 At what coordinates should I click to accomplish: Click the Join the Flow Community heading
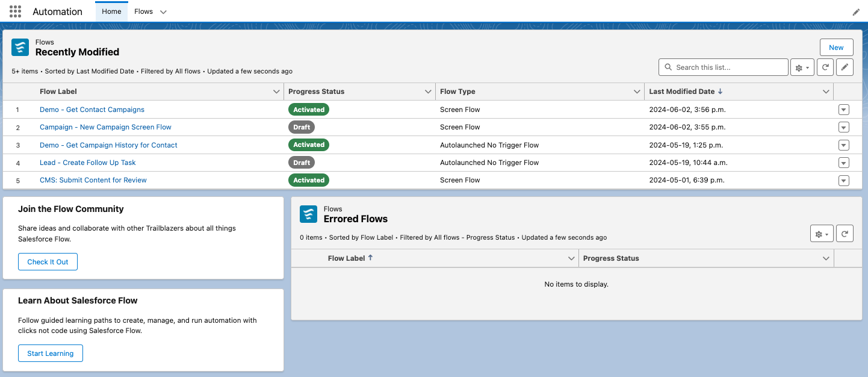71,209
